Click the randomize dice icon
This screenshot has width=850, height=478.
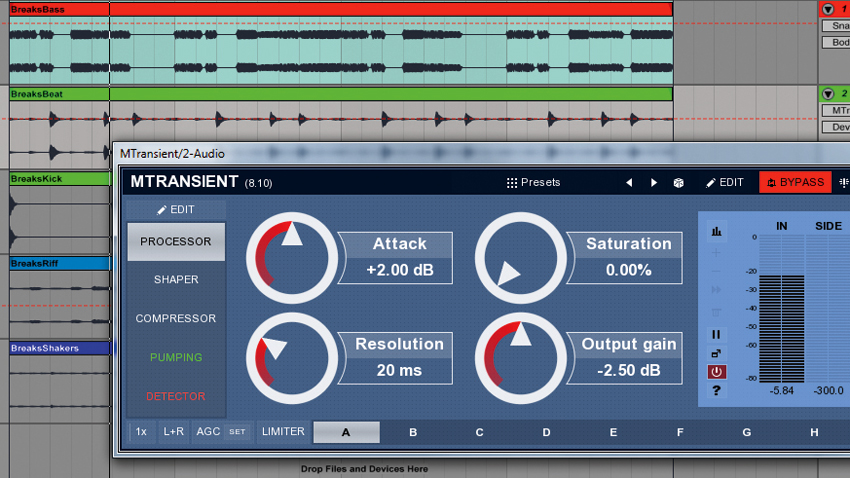click(678, 183)
